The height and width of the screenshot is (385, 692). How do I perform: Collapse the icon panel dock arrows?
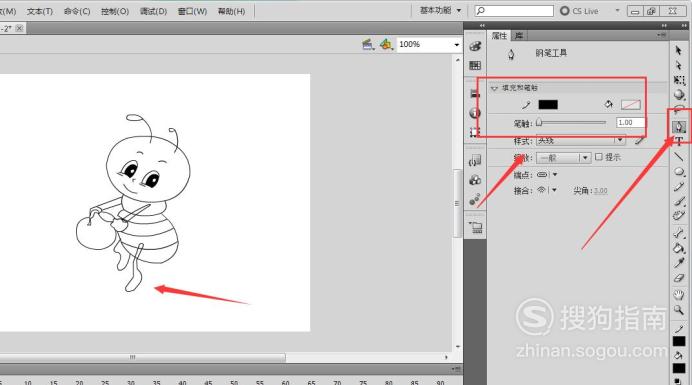[x=482, y=26]
